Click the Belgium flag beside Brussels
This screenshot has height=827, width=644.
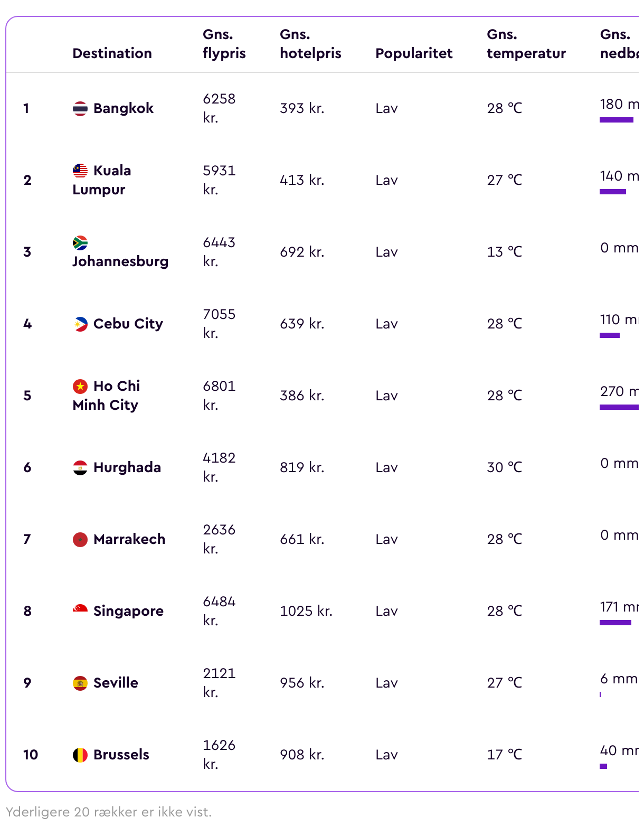pyautogui.click(x=80, y=755)
